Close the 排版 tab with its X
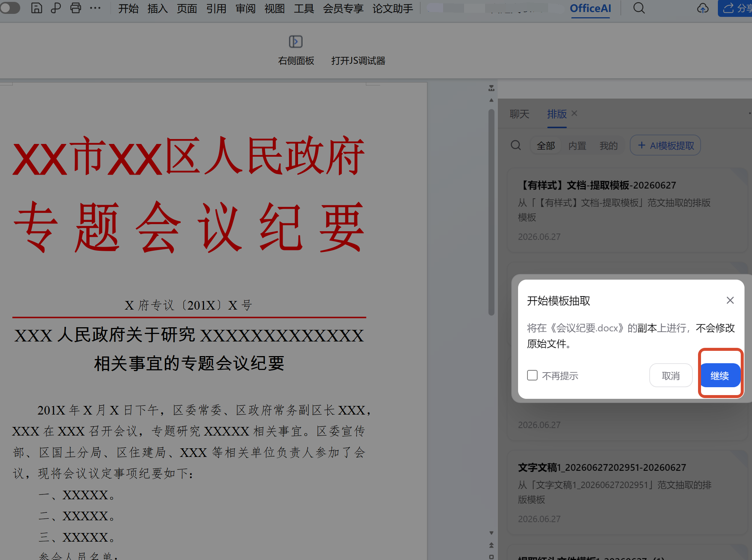Image resolution: width=752 pixels, height=560 pixels. 574,113
